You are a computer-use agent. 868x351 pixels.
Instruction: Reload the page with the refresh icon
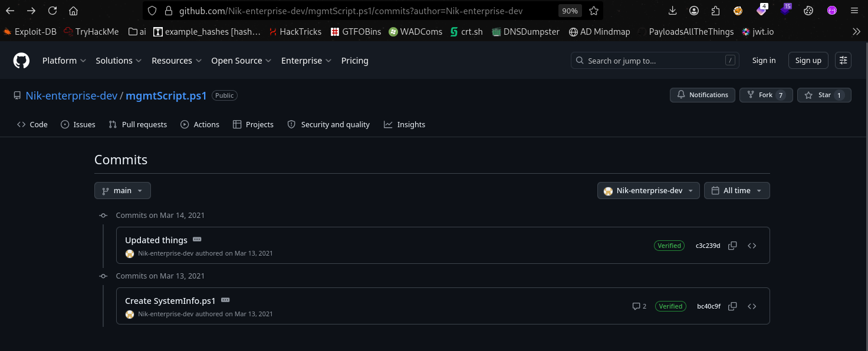(52, 11)
